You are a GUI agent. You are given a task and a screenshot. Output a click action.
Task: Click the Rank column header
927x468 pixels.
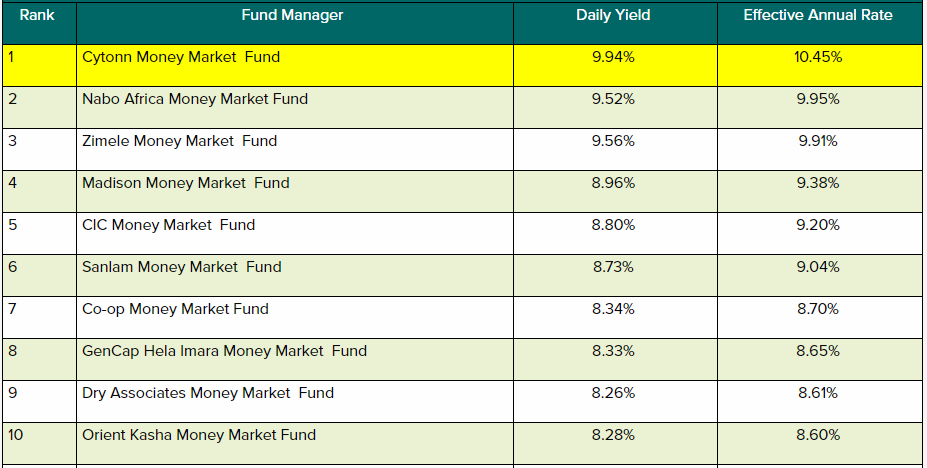click(37, 15)
